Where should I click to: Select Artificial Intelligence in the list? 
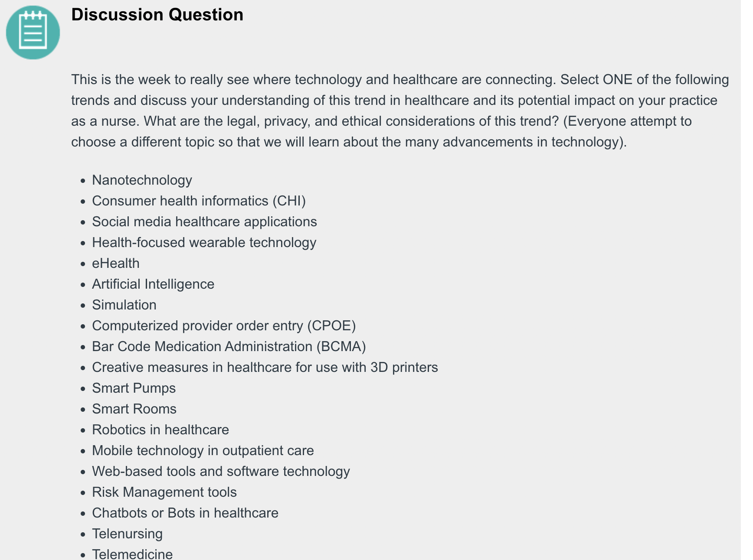(x=153, y=284)
